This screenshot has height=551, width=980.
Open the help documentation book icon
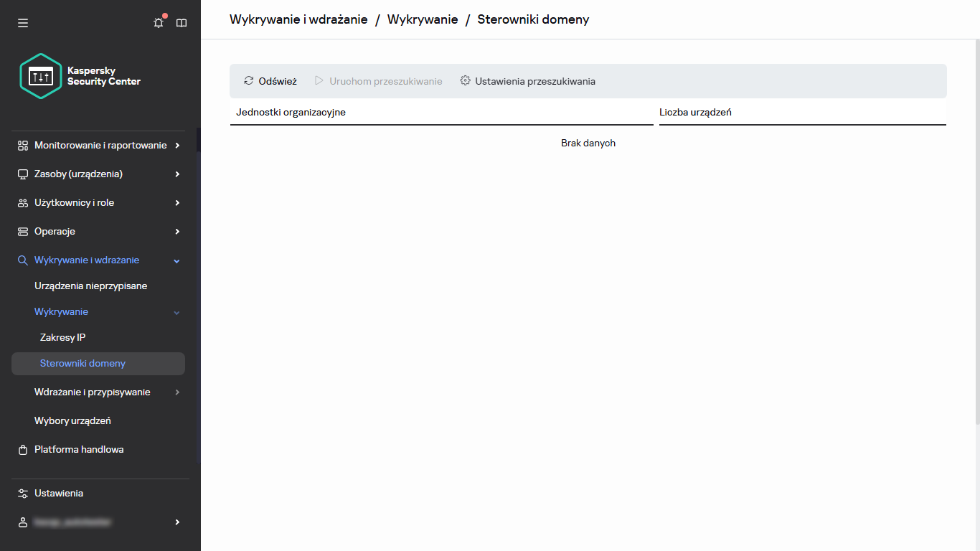tap(181, 22)
